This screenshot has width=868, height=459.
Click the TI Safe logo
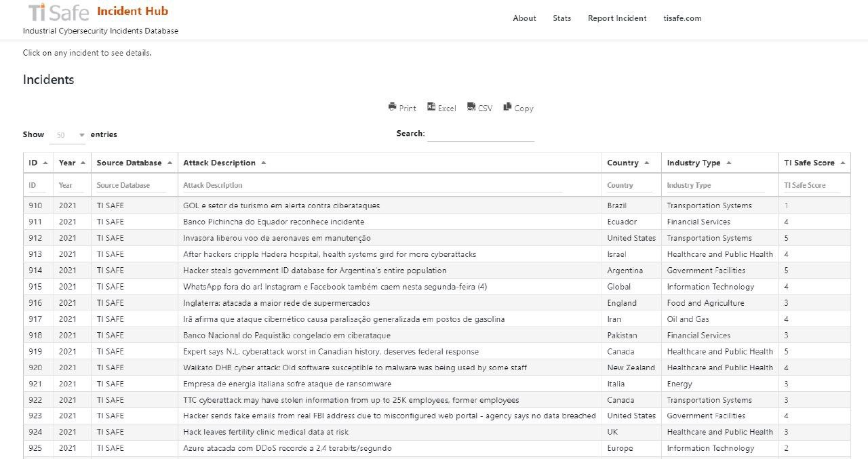(59, 12)
